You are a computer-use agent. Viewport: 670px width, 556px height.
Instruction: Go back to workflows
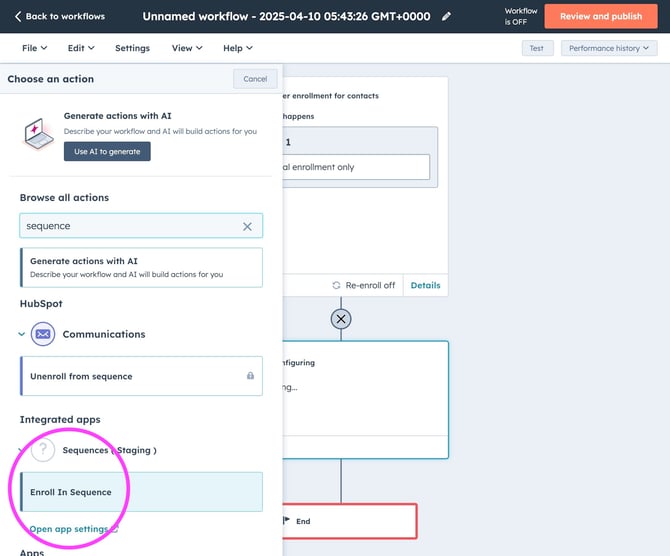coord(59,16)
